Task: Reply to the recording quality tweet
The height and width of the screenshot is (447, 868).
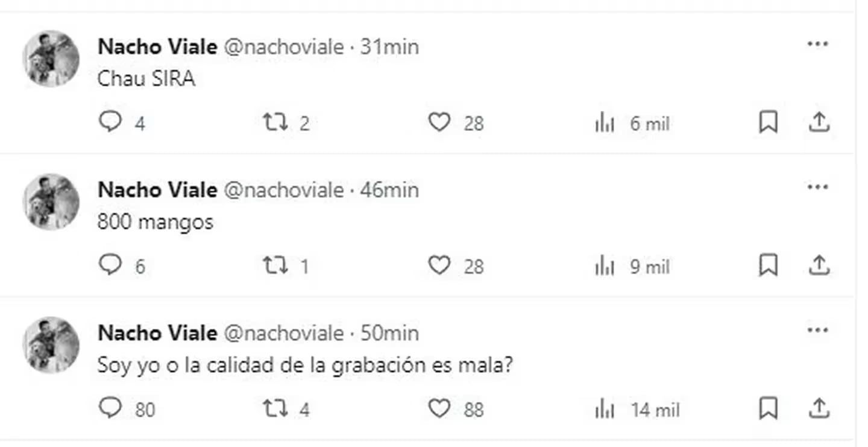Action: (112, 408)
